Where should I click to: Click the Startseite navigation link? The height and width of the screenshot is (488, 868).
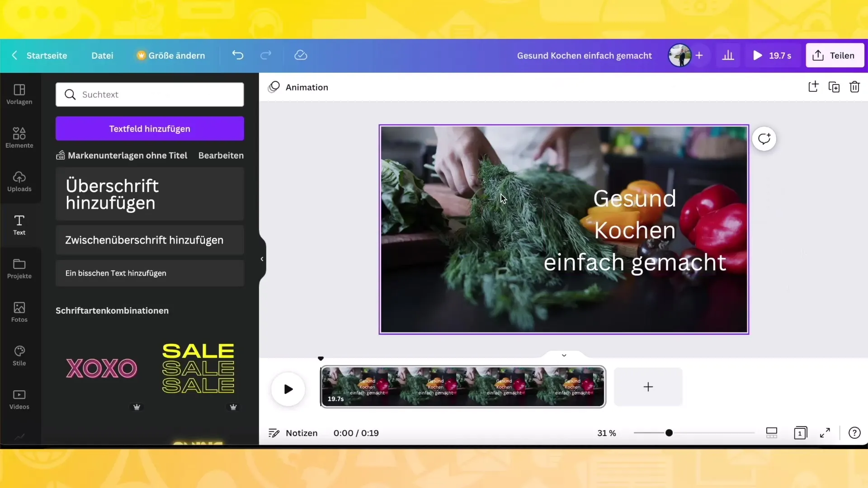click(47, 56)
